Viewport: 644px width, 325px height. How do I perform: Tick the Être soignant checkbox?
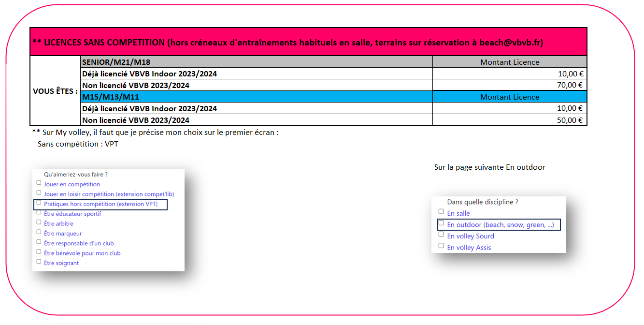pyautogui.click(x=39, y=262)
